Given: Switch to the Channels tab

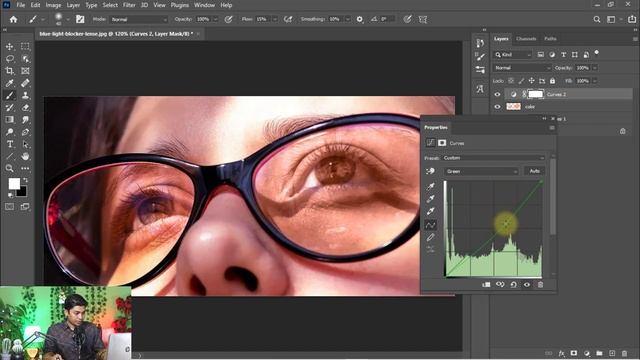Looking at the screenshot, I should point(526,39).
